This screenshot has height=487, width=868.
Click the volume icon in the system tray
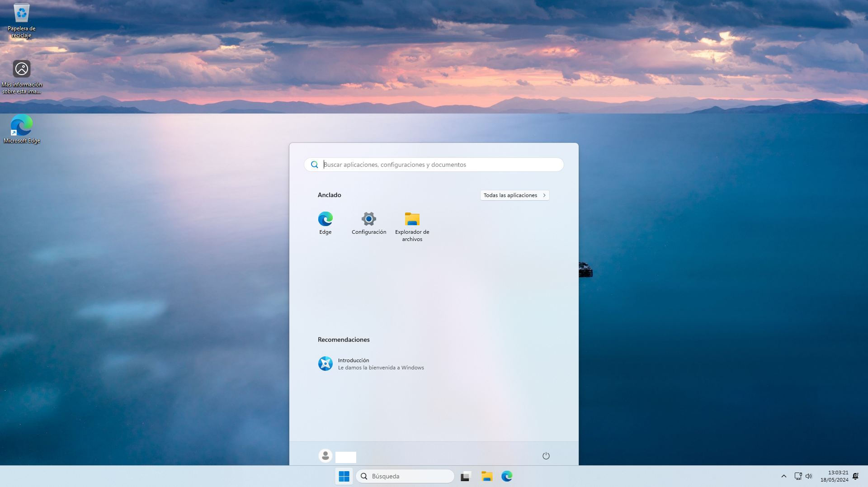809,476
